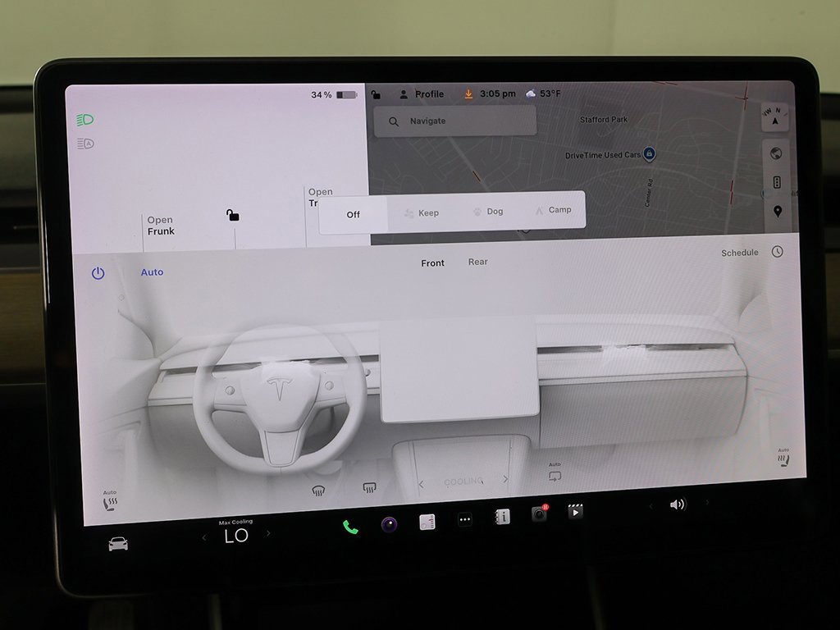
Task: Open the app launcher with three dots
Action: pos(465,520)
